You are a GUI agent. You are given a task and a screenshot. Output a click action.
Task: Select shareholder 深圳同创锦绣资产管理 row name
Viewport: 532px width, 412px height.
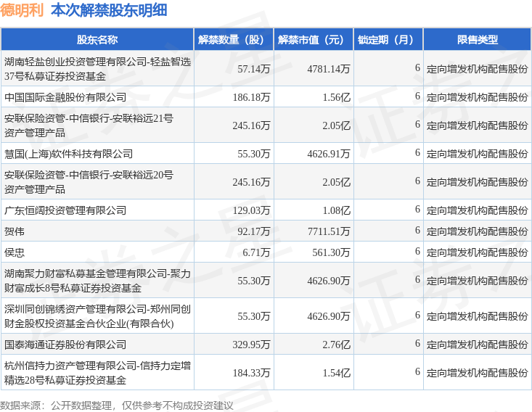97,316
